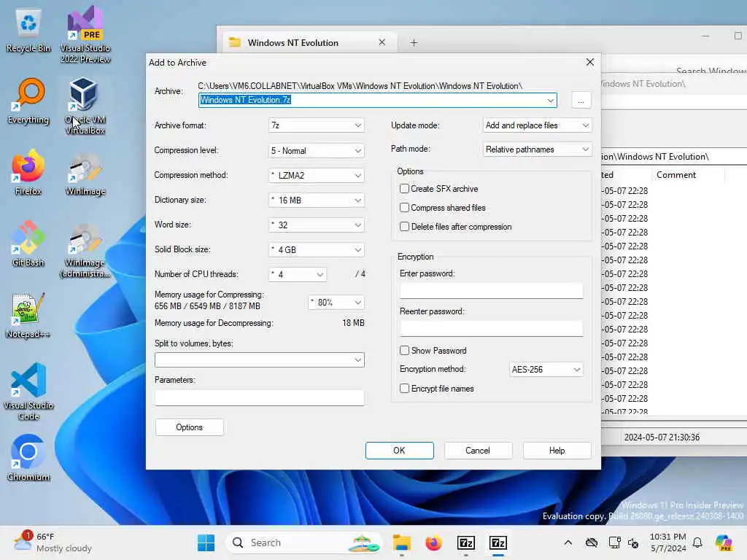The image size is (747, 560).
Task: Add a new tab in File Explorer
Action: pyautogui.click(x=414, y=43)
